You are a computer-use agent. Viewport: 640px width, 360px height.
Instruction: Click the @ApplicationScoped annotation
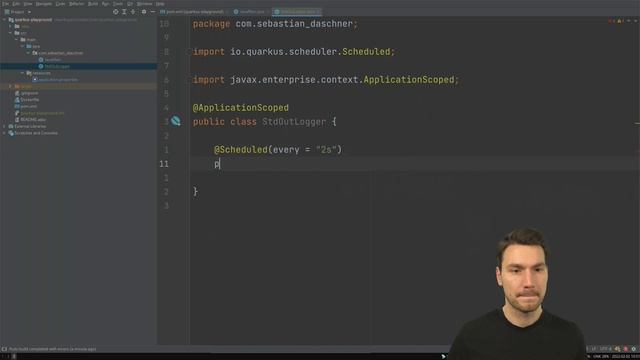tap(241, 108)
